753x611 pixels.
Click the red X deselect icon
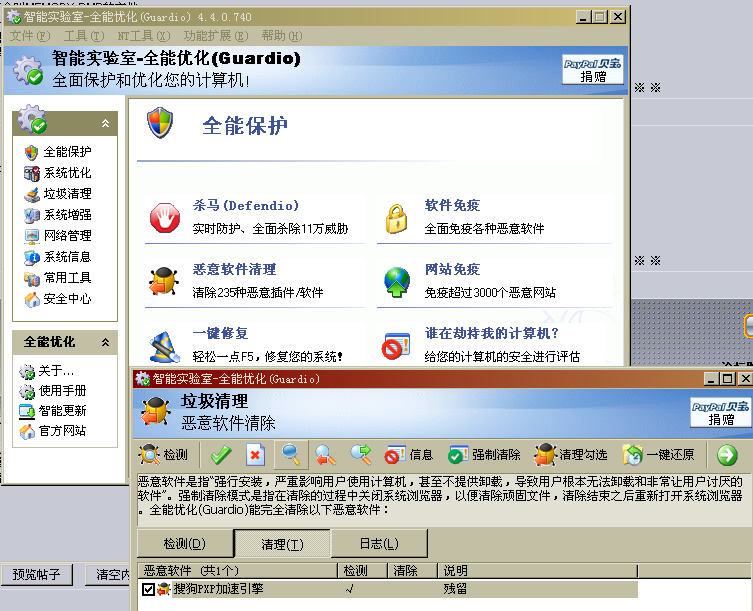click(x=255, y=455)
